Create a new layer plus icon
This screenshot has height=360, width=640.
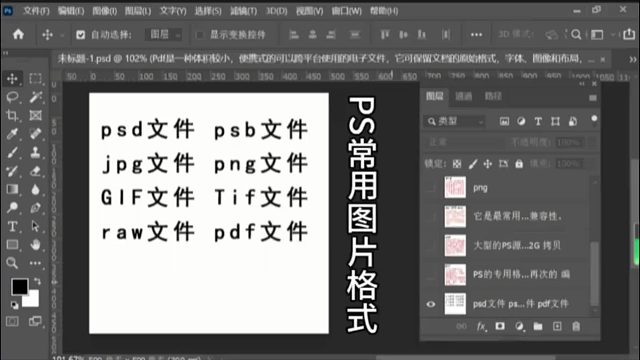click(557, 326)
